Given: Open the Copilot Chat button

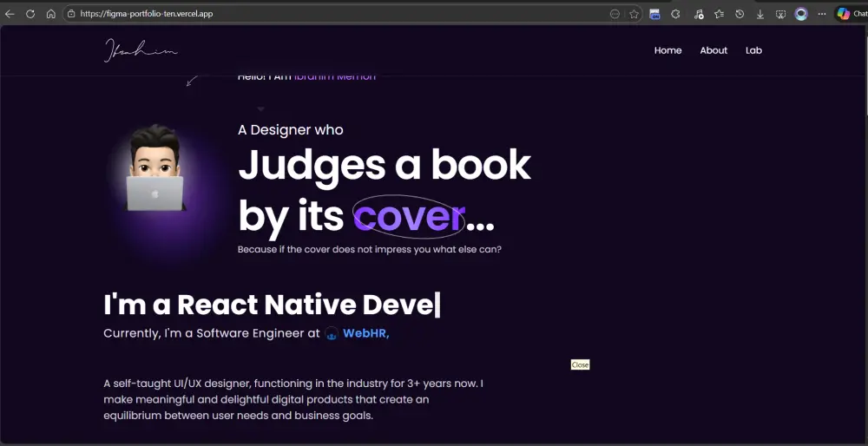Looking at the screenshot, I should pos(852,14).
